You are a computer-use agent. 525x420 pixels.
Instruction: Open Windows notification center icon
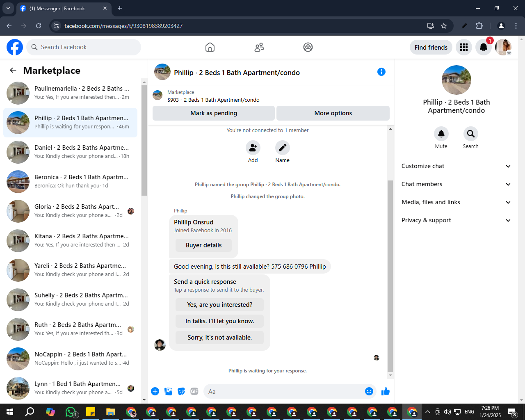click(512, 412)
